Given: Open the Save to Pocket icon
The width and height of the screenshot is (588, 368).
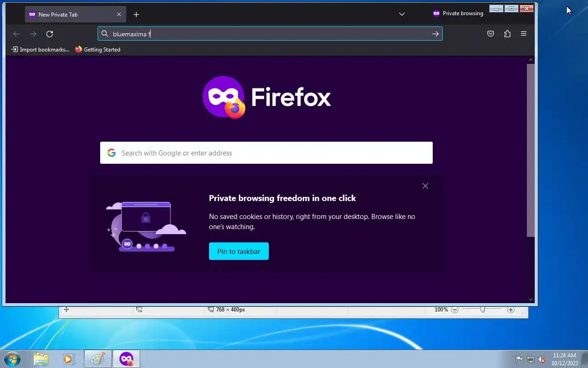Looking at the screenshot, I should click(x=491, y=34).
